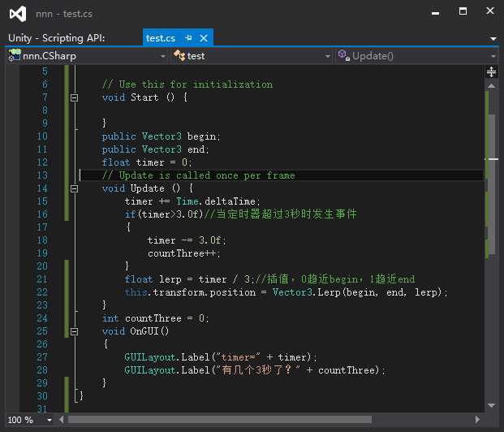Collapse the OnGUI() method region

(74, 331)
